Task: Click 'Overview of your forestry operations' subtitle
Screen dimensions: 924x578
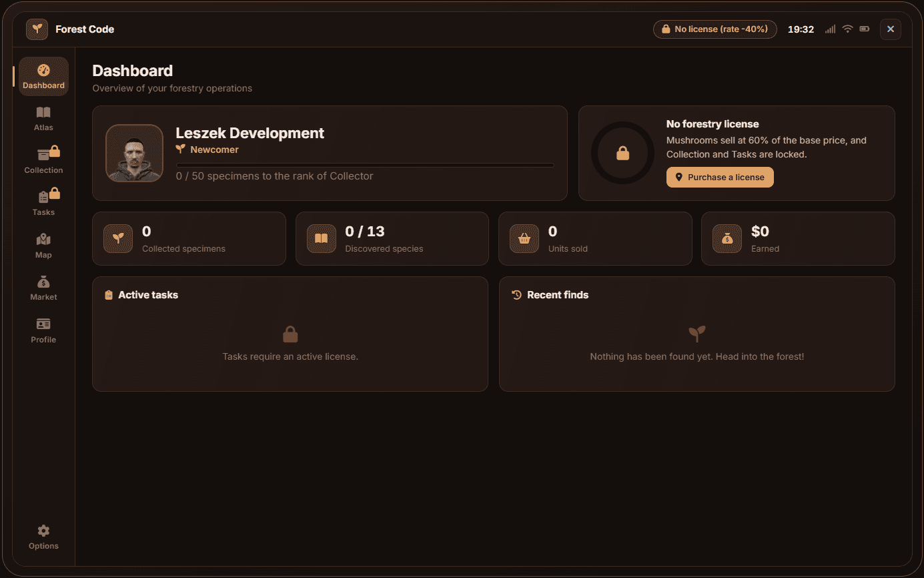Action: click(x=172, y=88)
